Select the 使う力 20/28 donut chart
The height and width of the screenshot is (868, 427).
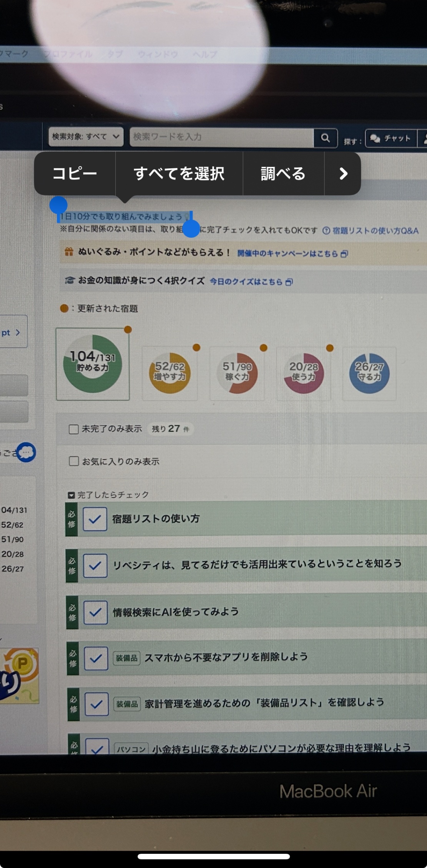pos(304,373)
